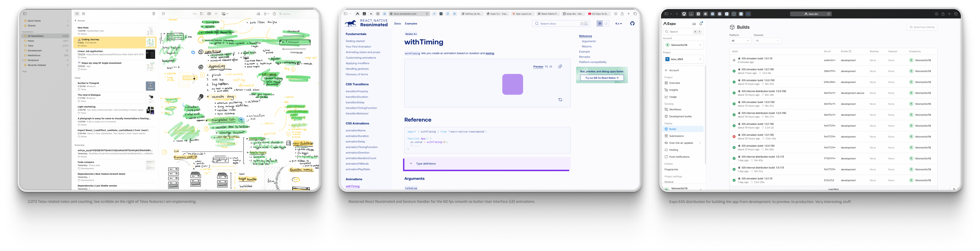Viewport: 980px width, 251px height.
Task: Open Insights in Expo sidebar
Action: (683, 90)
